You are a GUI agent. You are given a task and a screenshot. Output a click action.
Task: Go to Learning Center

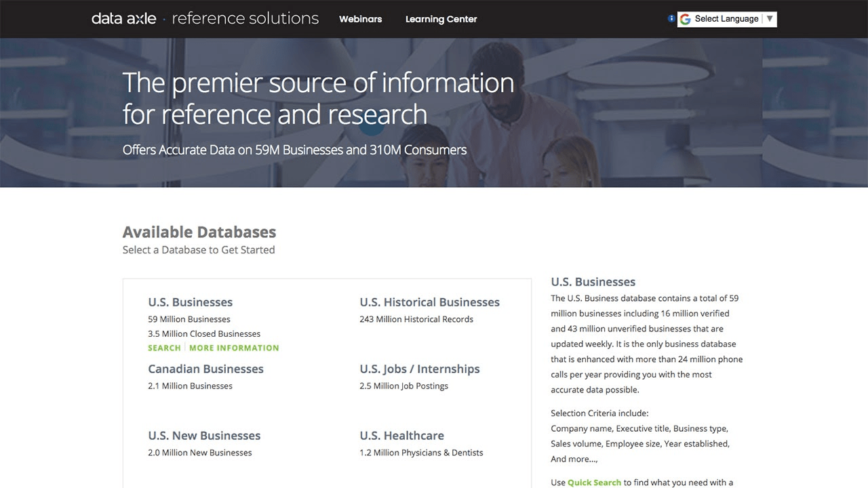[441, 19]
